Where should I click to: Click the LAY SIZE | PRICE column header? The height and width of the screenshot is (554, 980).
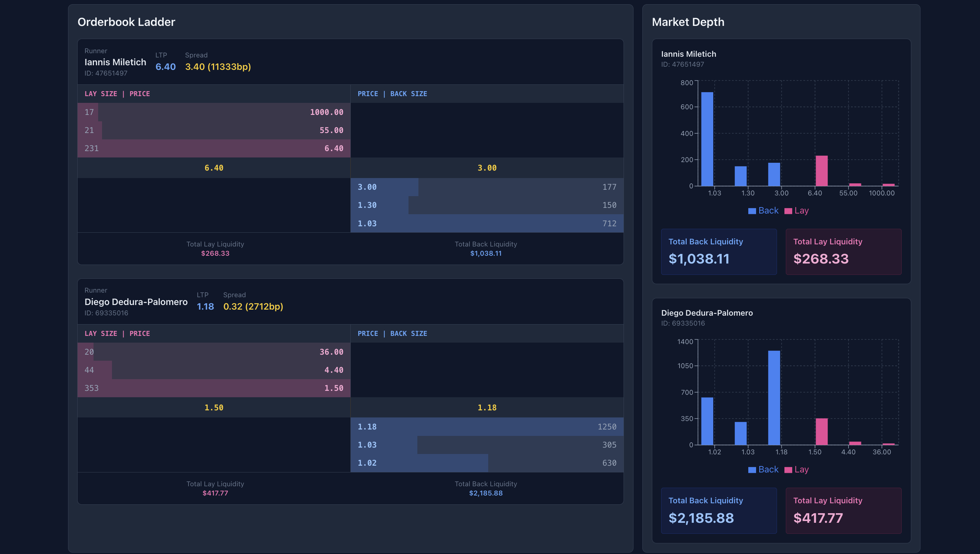[117, 94]
